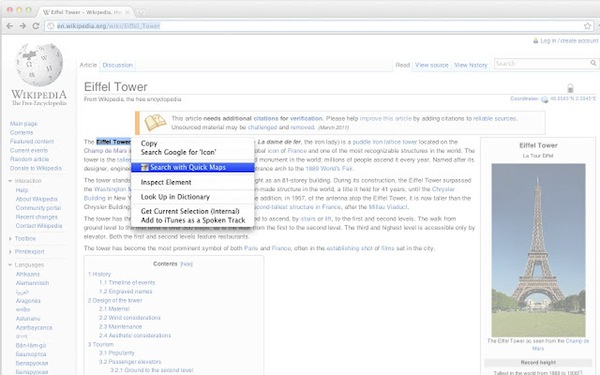Screen dimensions: 600x375
Task: Open the Alemannisch language link
Action: pos(32,283)
